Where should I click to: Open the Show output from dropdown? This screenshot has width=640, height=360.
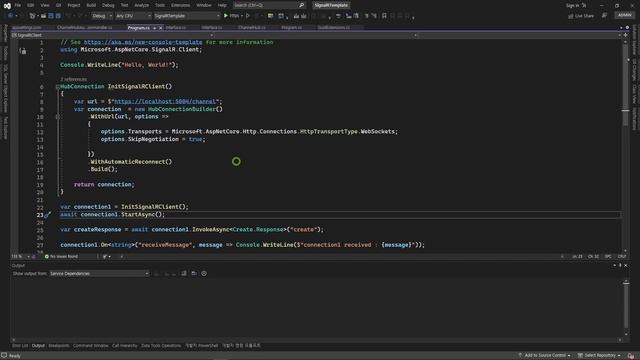point(99,273)
